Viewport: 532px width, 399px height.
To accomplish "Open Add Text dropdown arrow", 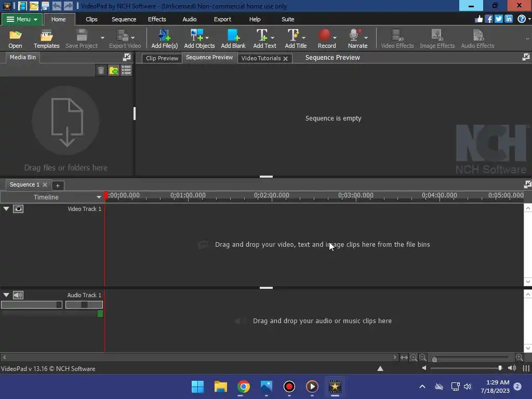I will click(272, 37).
